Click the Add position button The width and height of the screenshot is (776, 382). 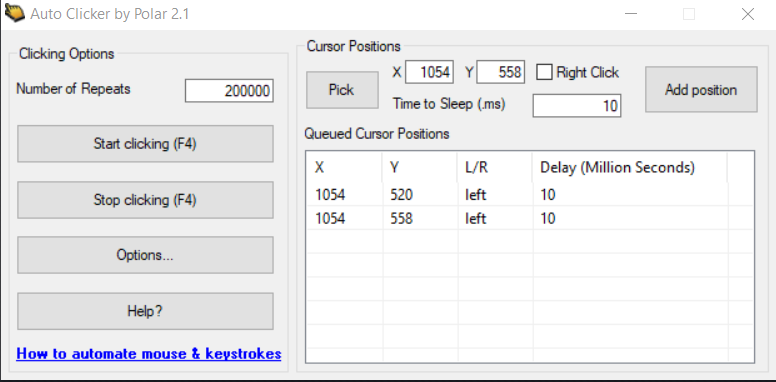(701, 90)
